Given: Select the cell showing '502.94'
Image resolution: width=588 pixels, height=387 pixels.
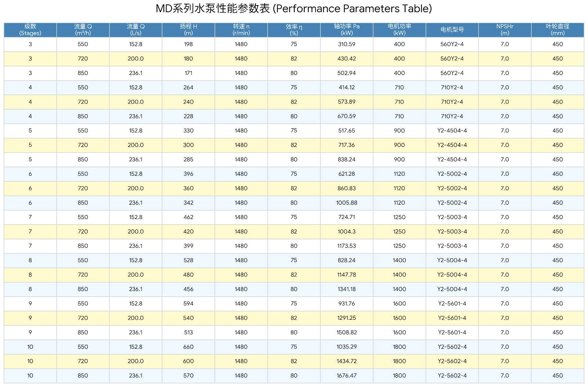Looking at the screenshot, I should pyautogui.click(x=347, y=73).
